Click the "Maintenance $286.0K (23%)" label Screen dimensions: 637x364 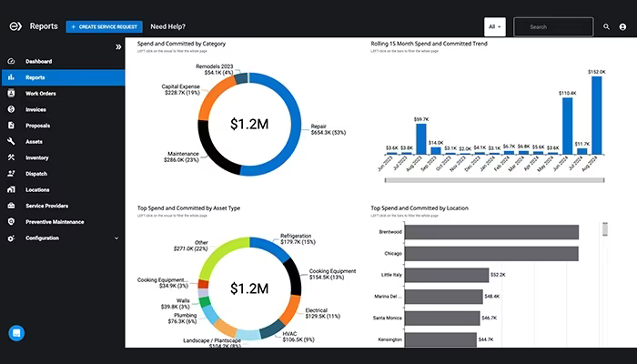[x=182, y=157]
